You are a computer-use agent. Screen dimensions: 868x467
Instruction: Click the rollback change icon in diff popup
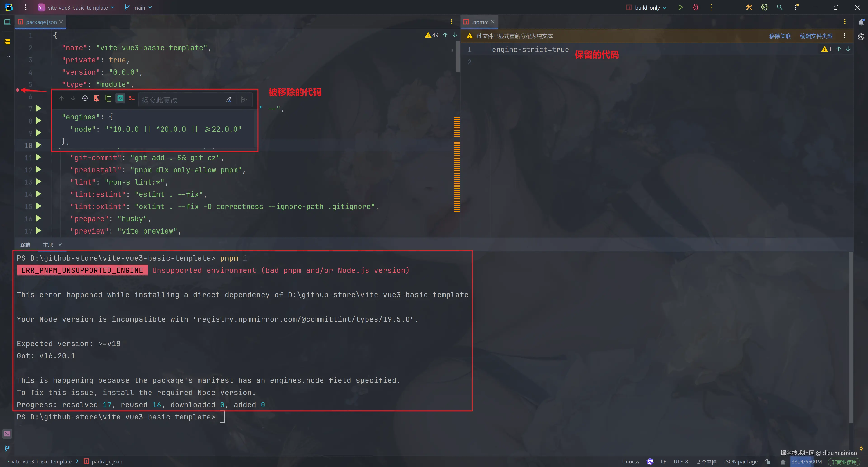(85, 98)
